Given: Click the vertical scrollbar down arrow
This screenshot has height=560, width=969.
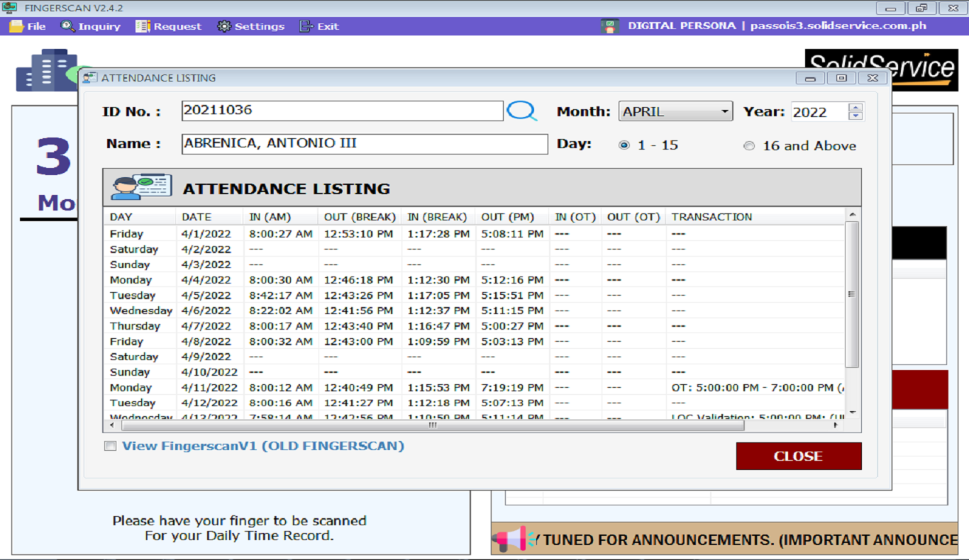Looking at the screenshot, I should pyautogui.click(x=852, y=412).
